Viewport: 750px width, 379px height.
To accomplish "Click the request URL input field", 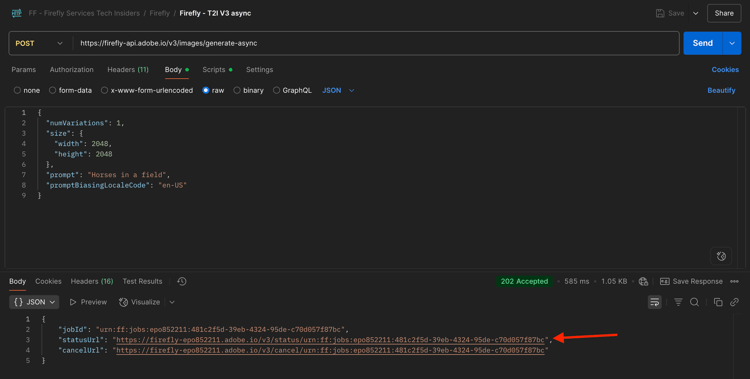I will tap(376, 44).
